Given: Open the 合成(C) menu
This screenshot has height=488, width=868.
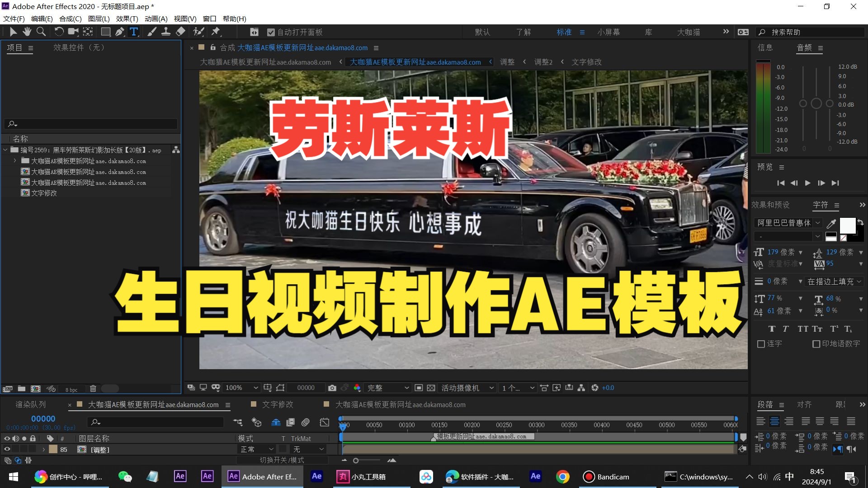Looking at the screenshot, I should point(70,19).
